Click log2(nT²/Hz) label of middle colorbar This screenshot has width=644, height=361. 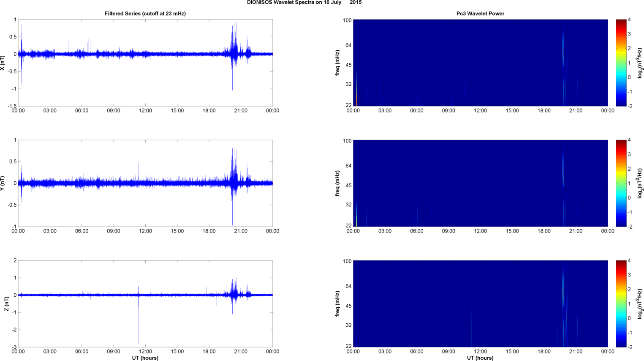click(x=640, y=183)
